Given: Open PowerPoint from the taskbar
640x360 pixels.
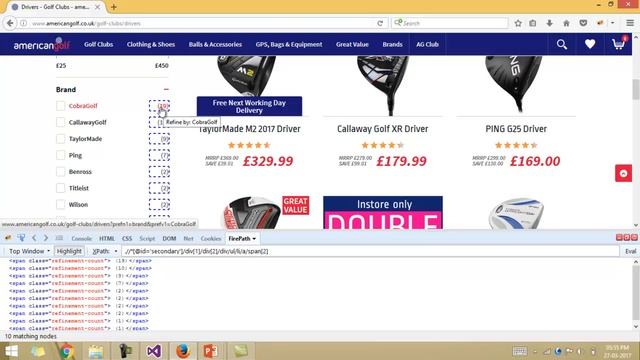Looking at the screenshot, I should click(x=211, y=351).
